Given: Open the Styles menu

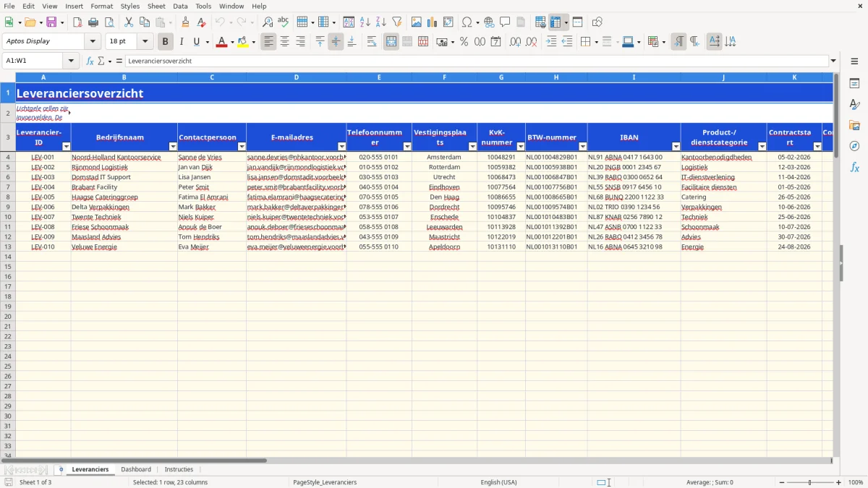Looking at the screenshot, I should pos(130,6).
